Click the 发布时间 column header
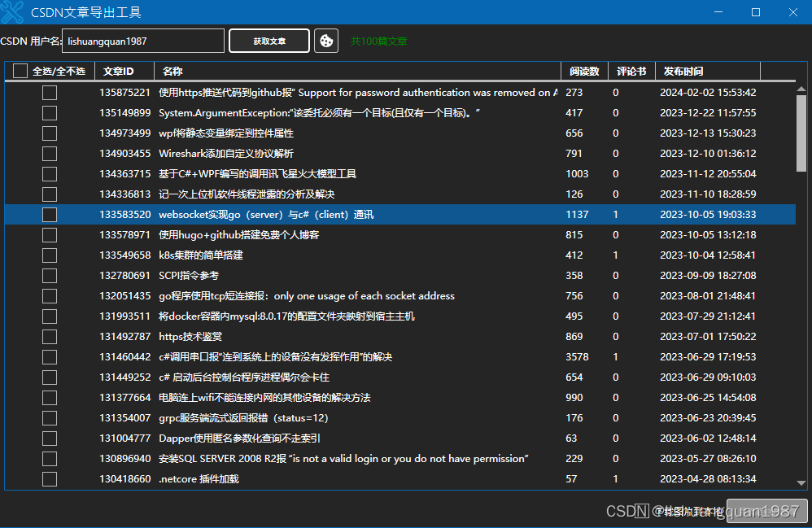 [683, 72]
